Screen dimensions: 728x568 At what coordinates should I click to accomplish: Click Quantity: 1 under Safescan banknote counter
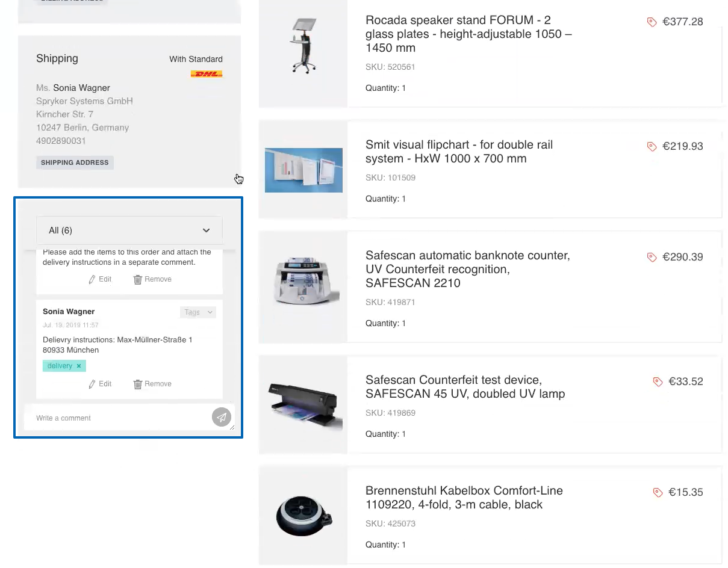(385, 324)
